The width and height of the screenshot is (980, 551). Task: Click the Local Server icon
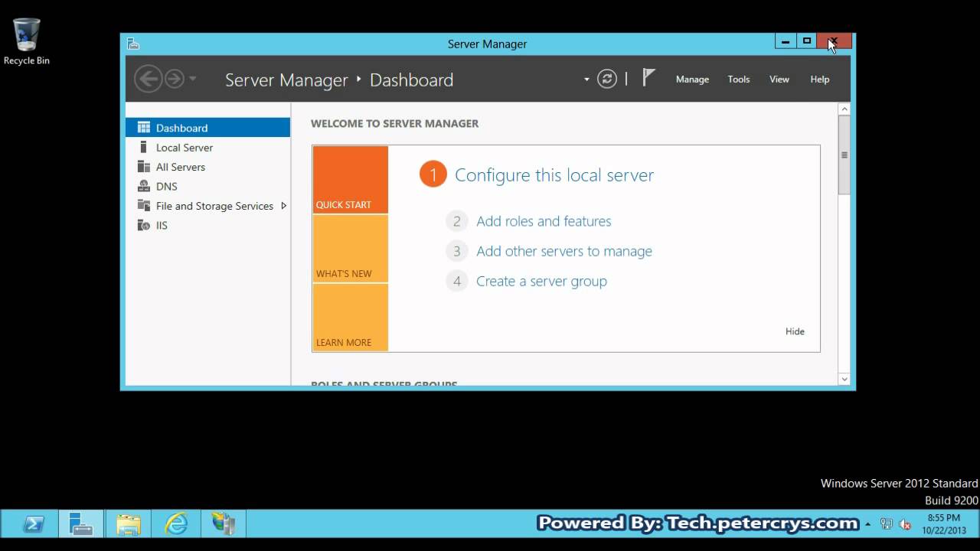click(x=143, y=147)
